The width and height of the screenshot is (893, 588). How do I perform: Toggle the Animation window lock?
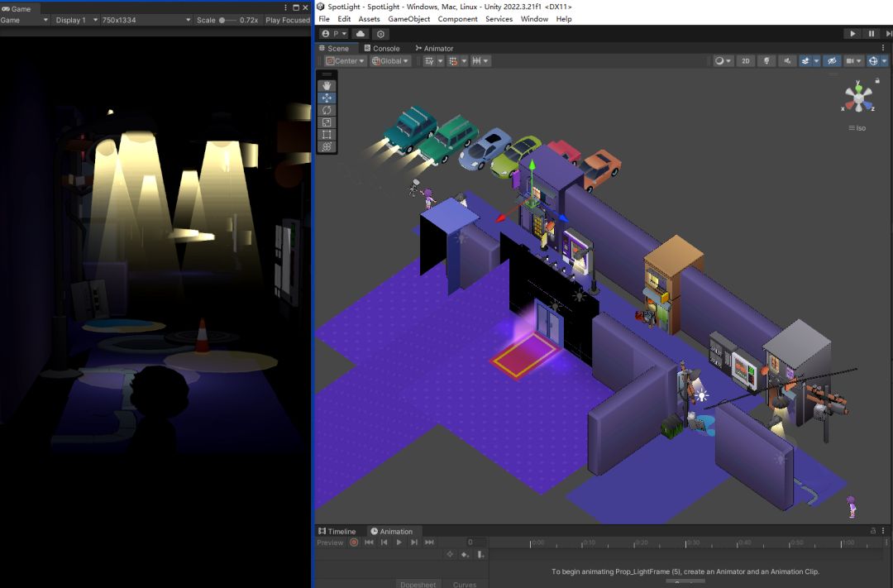pyautogui.click(x=872, y=530)
